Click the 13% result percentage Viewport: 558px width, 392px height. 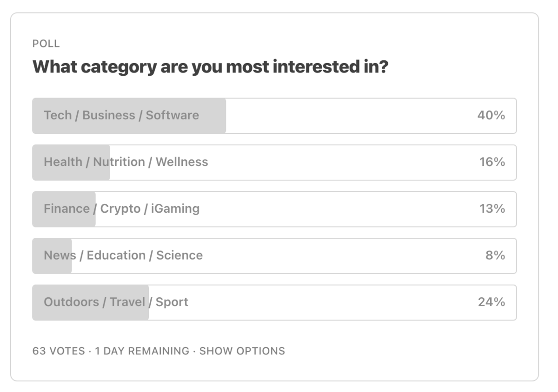tap(492, 209)
